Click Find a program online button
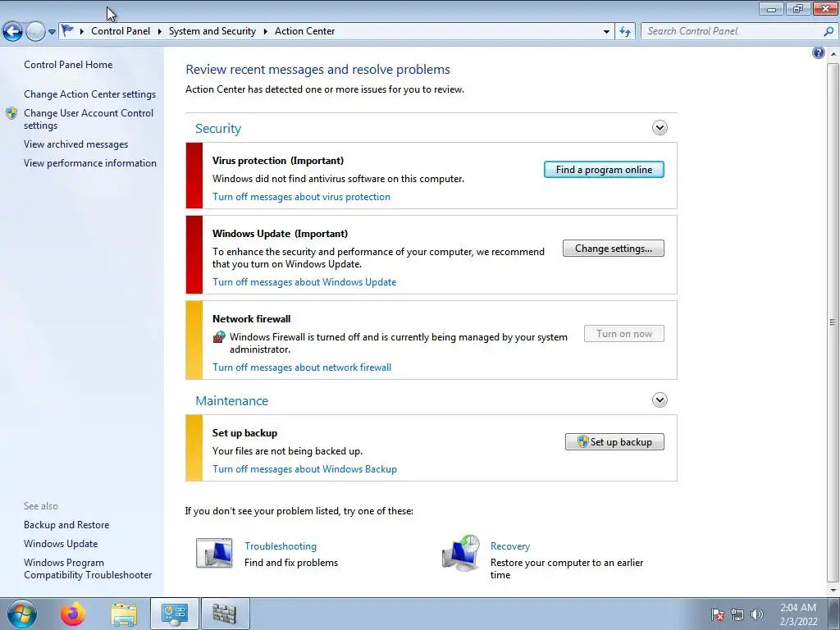The image size is (840, 630). 604,170
